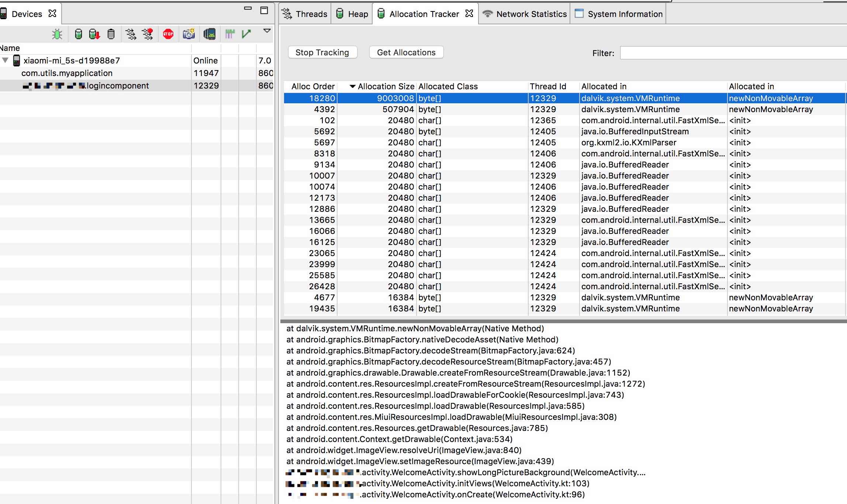Select the com.utils.myapplication process
Screen dimensions: 847x504
point(67,73)
